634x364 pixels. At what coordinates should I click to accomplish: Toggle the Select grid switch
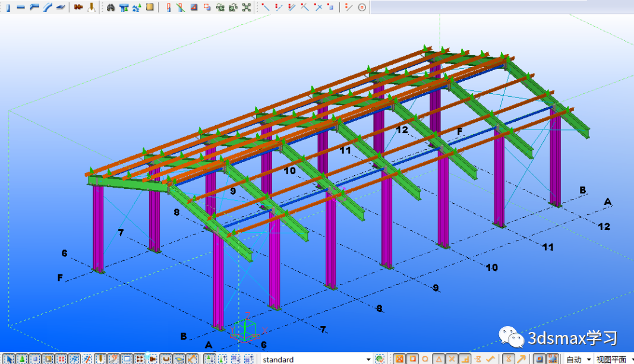[74, 359]
